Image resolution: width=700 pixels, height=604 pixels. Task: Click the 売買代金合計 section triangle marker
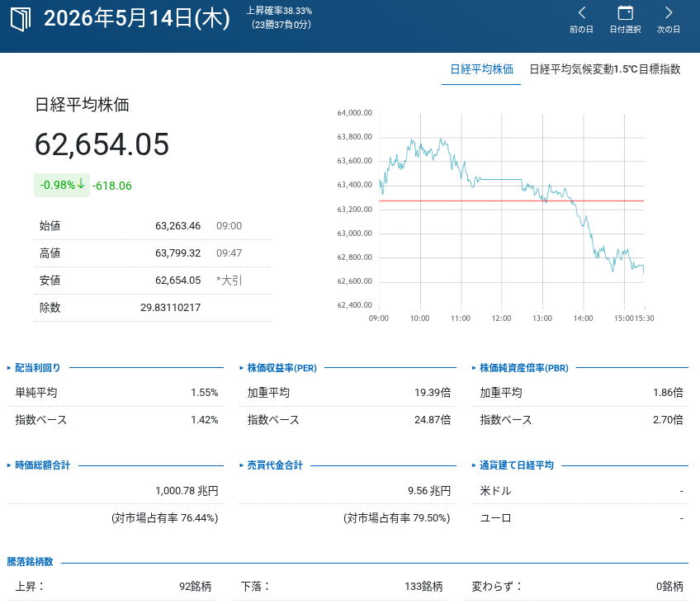tap(242, 465)
